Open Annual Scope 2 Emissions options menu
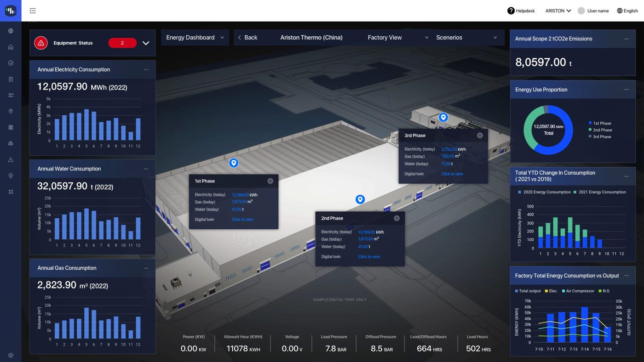Image resolution: width=644 pixels, height=362 pixels. point(627,39)
